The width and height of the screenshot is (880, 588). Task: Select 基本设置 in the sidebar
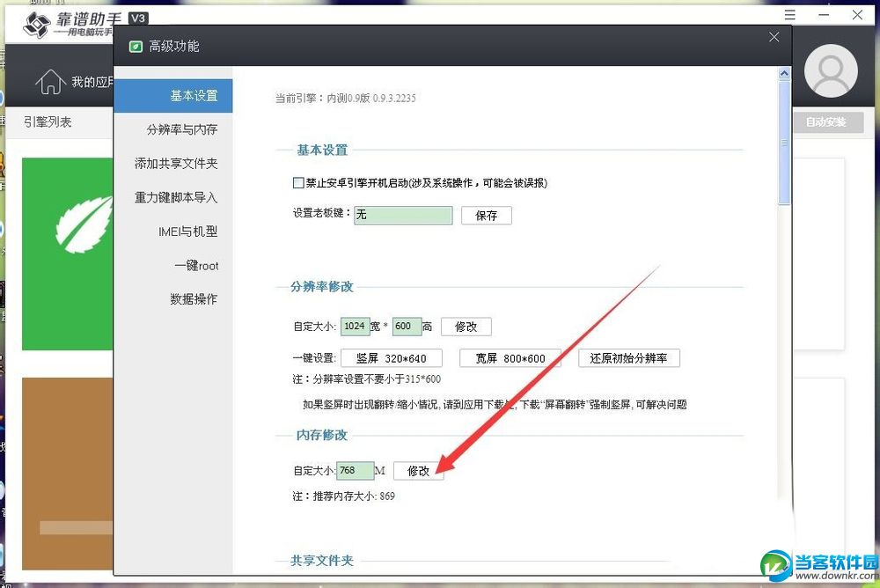tap(173, 95)
